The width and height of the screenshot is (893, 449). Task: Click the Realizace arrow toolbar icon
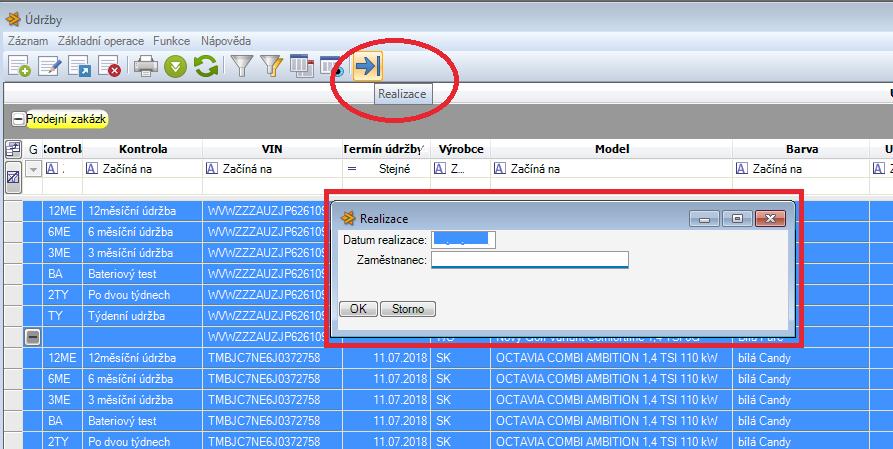367,66
